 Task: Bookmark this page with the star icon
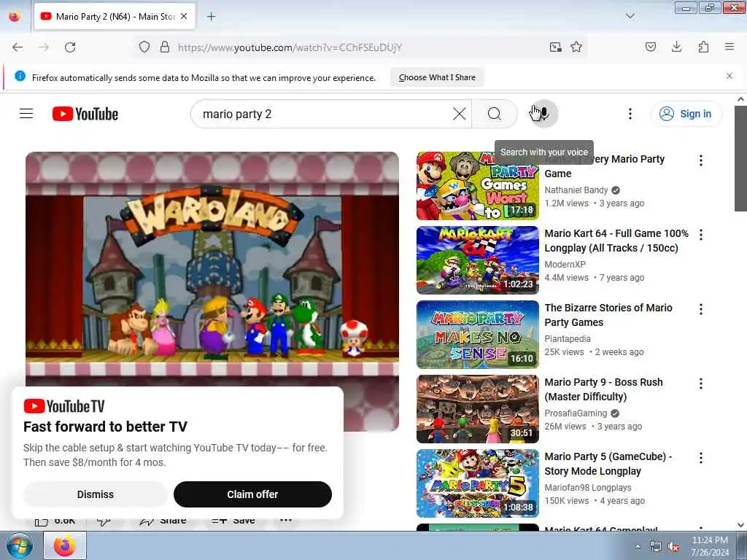pos(576,47)
